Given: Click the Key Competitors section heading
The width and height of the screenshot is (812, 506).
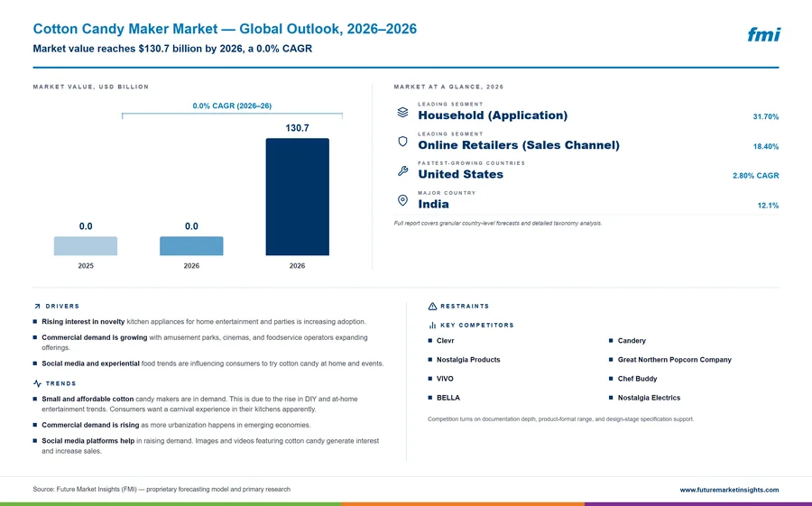Looking at the screenshot, I should coord(477,326).
